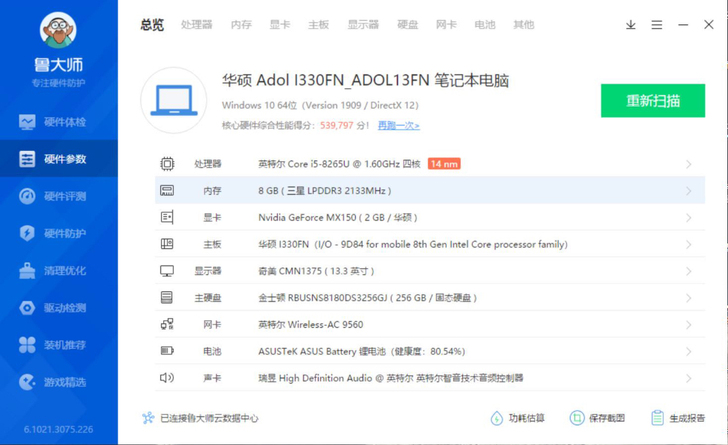Select the 内存 8 GB memory row

(430, 190)
